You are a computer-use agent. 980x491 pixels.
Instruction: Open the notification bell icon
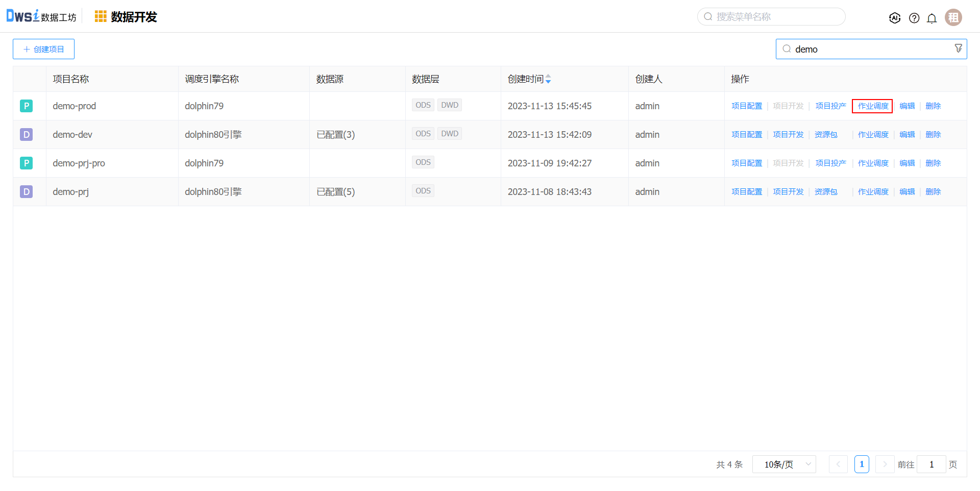pyautogui.click(x=932, y=18)
